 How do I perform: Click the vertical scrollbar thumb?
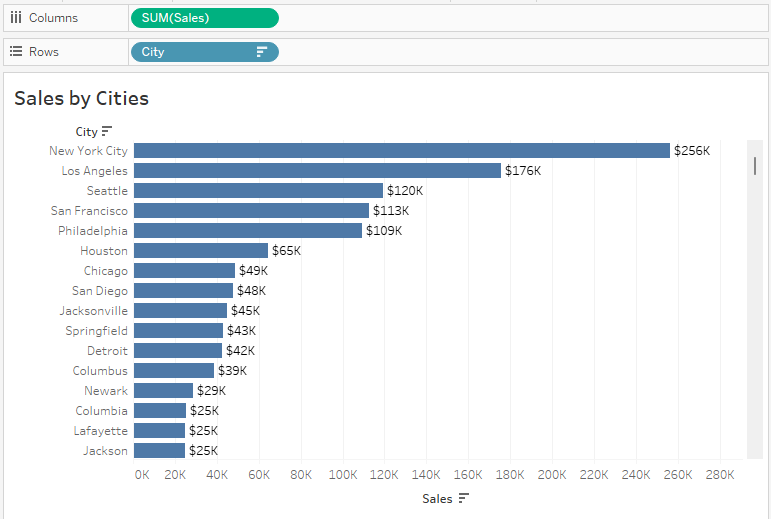point(755,166)
